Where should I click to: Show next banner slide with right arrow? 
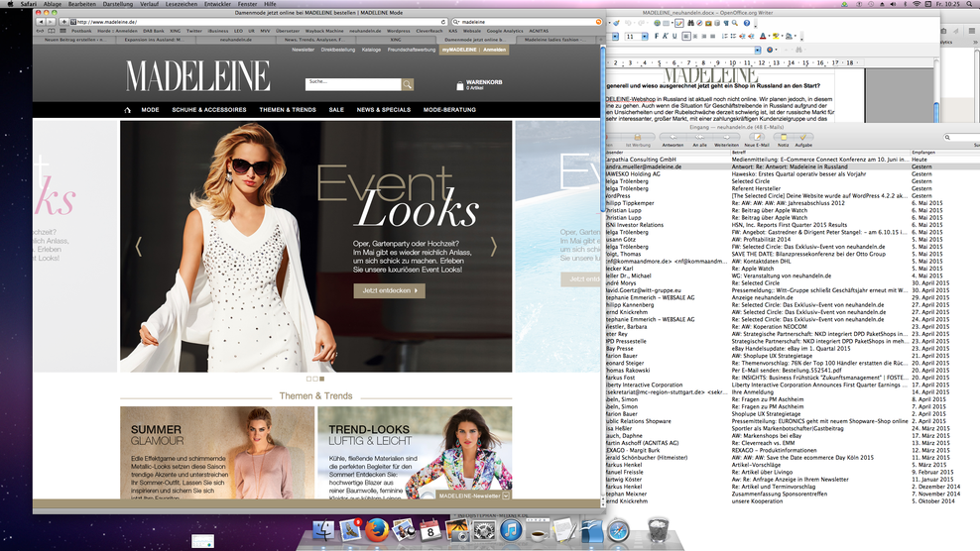coord(493,247)
